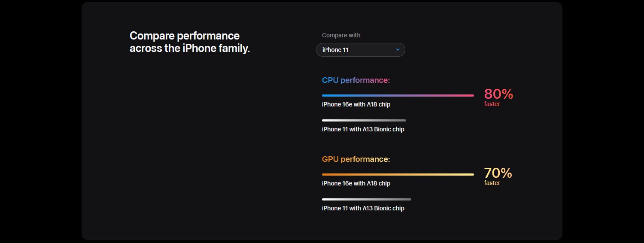Click iPhone 16e with A18 chip under CPU

(x=356, y=104)
